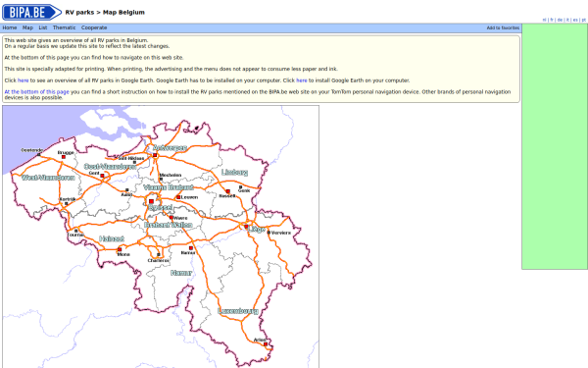Click the Charleroi black city marker
This screenshot has width=588, height=368.
pyautogui.click(x=158, y=255)
